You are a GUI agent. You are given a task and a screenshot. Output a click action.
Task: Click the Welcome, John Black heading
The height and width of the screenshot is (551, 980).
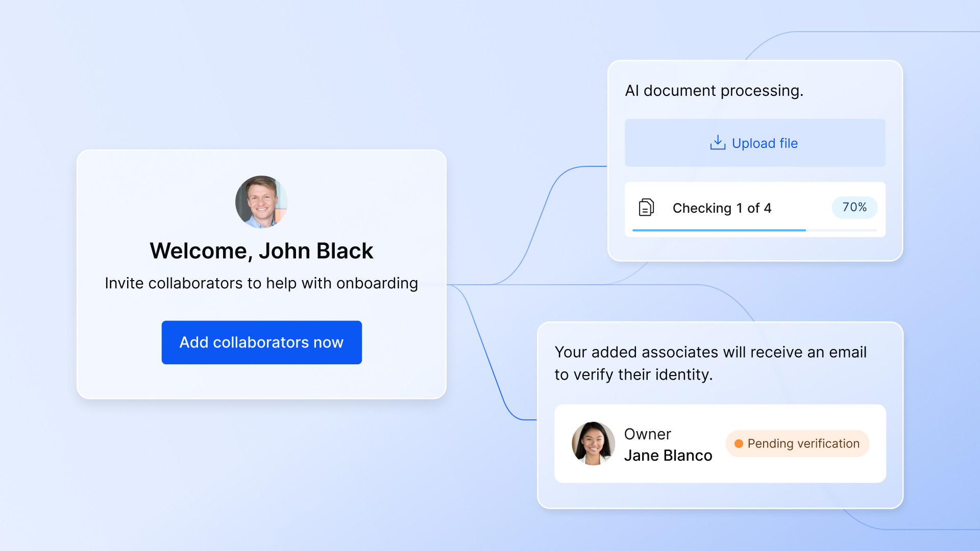coord(261,251)
